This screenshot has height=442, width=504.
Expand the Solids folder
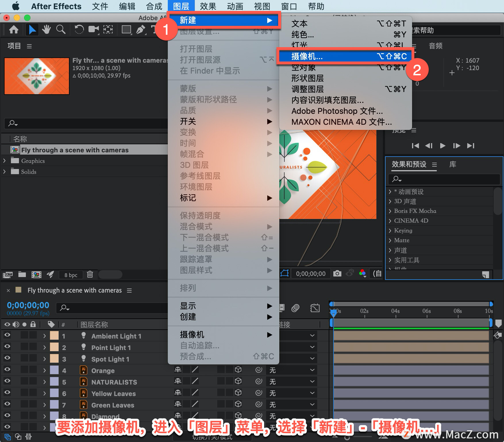coord(4,172)
